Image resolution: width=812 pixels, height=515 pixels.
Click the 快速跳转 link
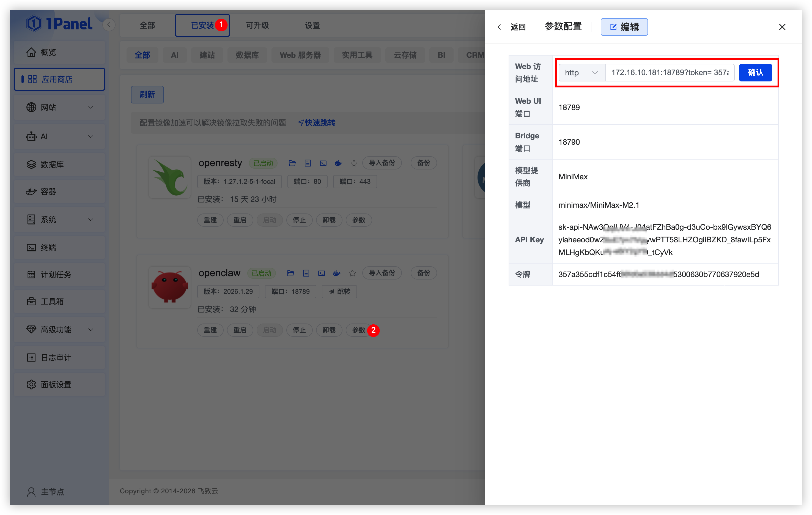(316, 123)
